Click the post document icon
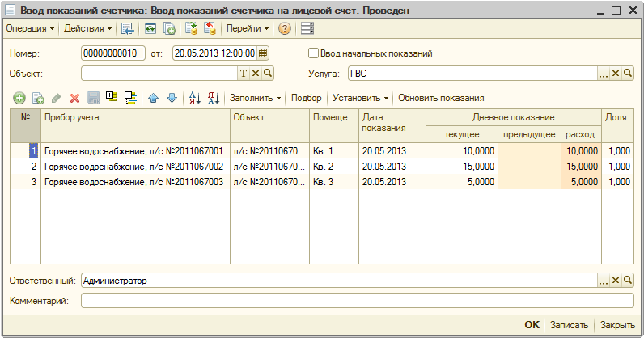The width and height of the screenshot is (644, 338). [191, 28]
